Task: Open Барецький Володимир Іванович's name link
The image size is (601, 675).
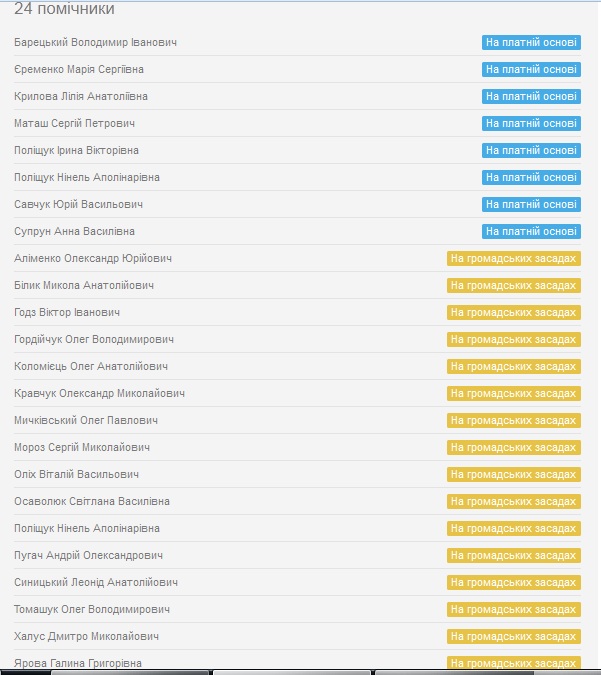Action: [x=95, y=43]
